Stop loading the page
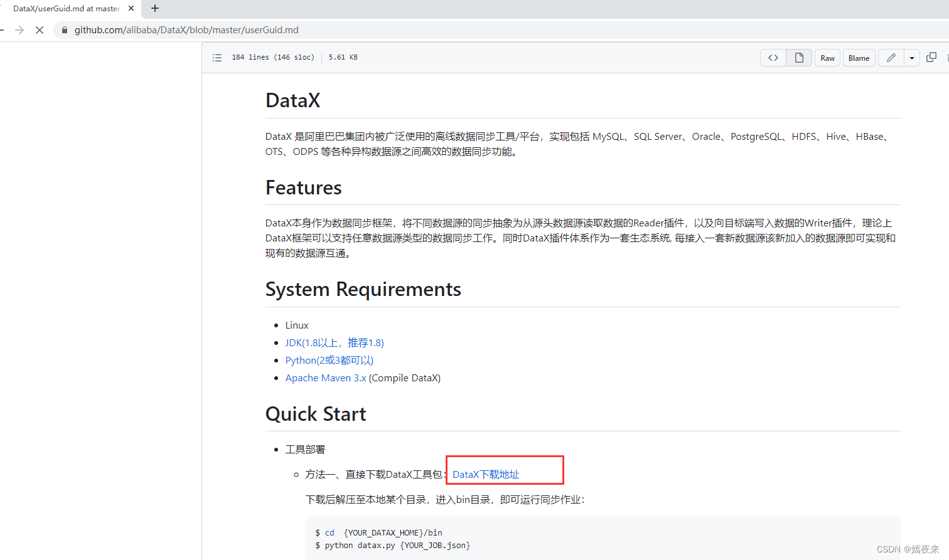 [40, 30]
